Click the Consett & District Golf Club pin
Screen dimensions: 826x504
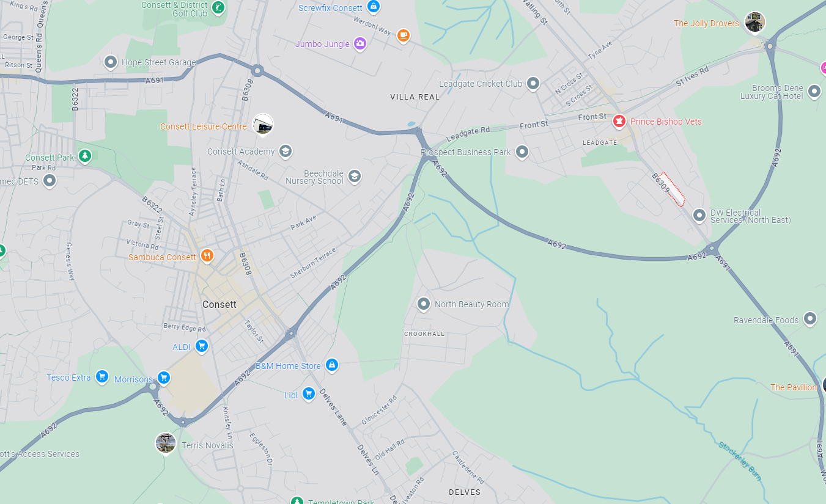218,8
